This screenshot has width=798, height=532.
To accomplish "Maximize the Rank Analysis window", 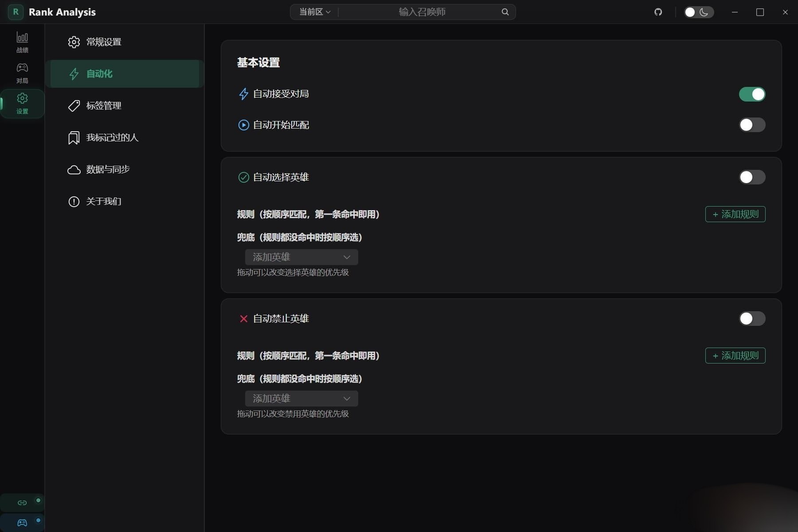I will 760,12.
